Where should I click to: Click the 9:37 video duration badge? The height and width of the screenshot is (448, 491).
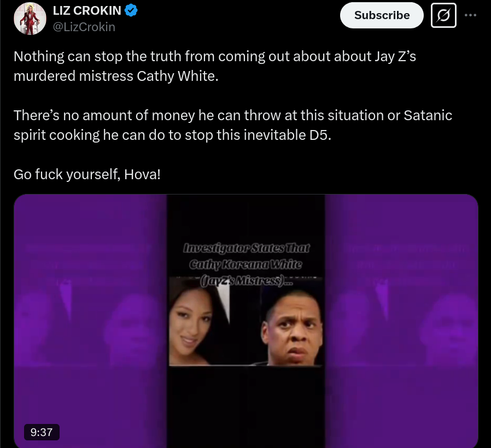pos(42,432)
